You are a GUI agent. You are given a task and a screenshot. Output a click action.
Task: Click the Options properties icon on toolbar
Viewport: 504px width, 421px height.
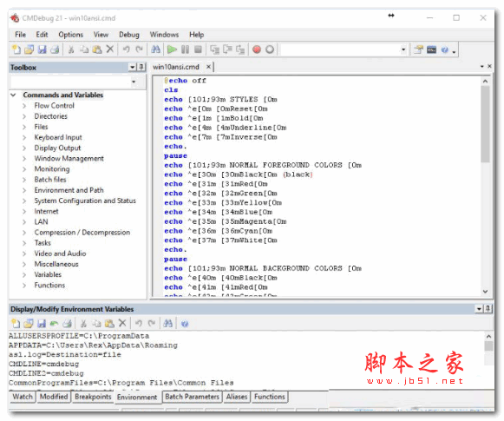pyautogui.click(x=418, y=49)
